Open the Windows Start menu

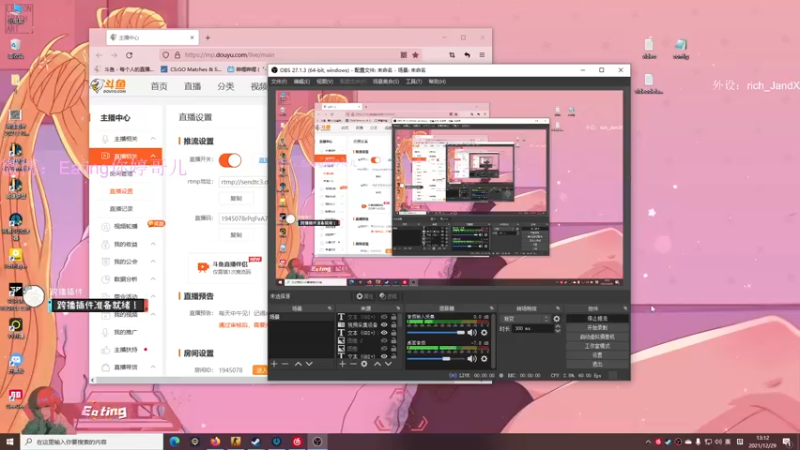10,441
